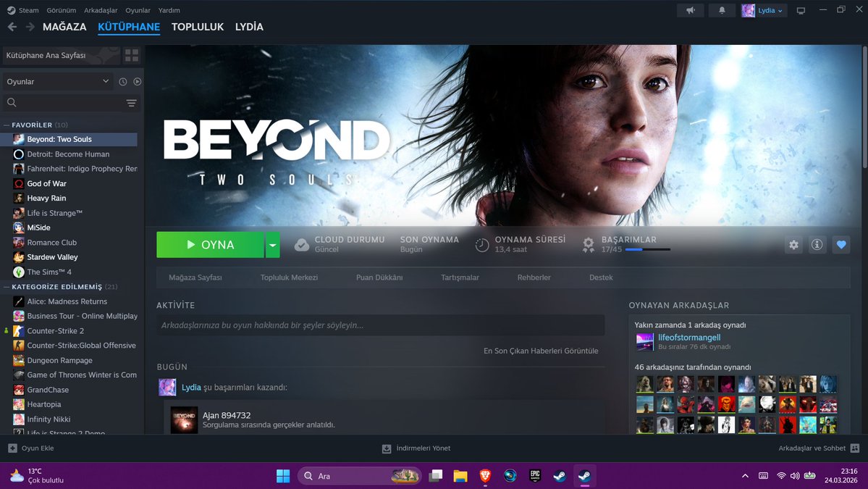This screenshot has height=489, width=868.
Task: Expand the Oyunlar filter dropdown
Action: pos(58,81)
